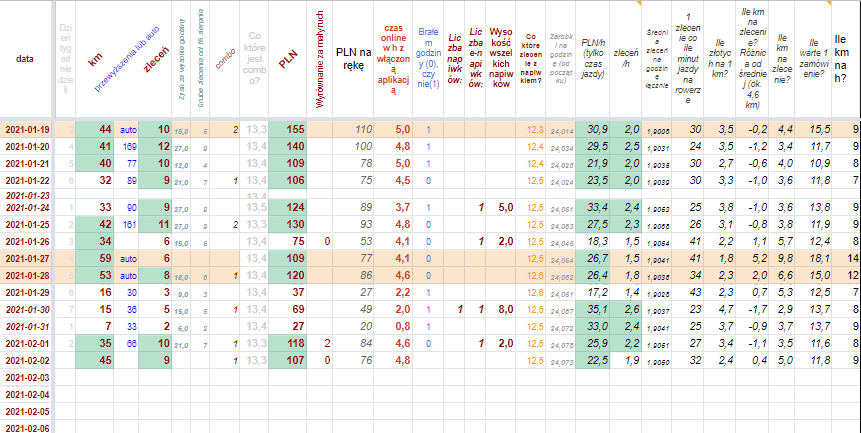Select 'Ile warte 1 zamówienie?' header
Viewport: 861px width, 433px height.
coord(814,59)
